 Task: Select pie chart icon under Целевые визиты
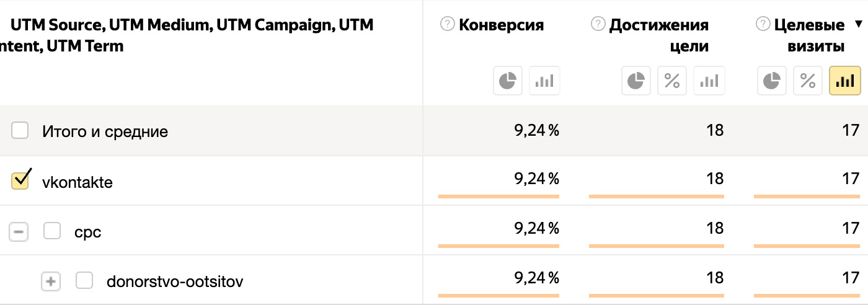pyautogui.click(x=772, y=81)
